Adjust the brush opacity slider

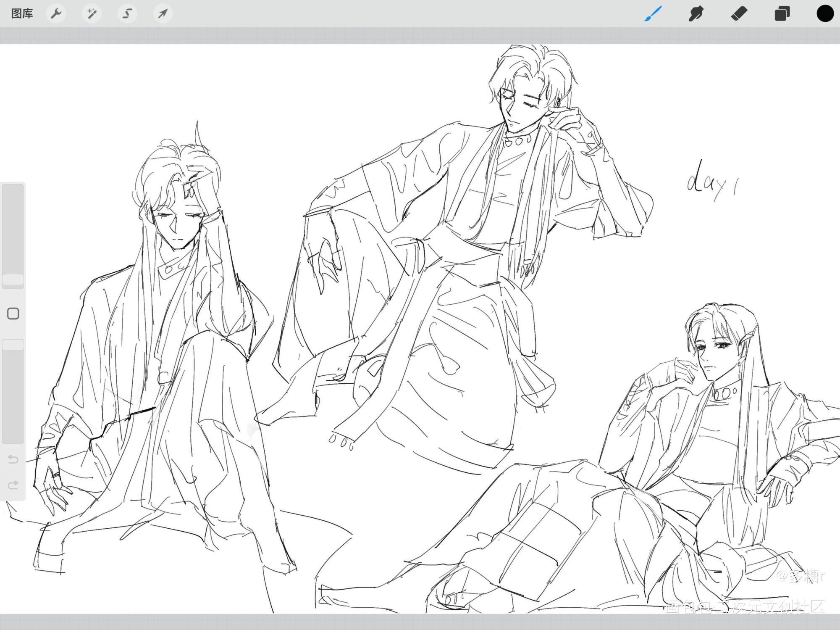[x=13, y=392]
